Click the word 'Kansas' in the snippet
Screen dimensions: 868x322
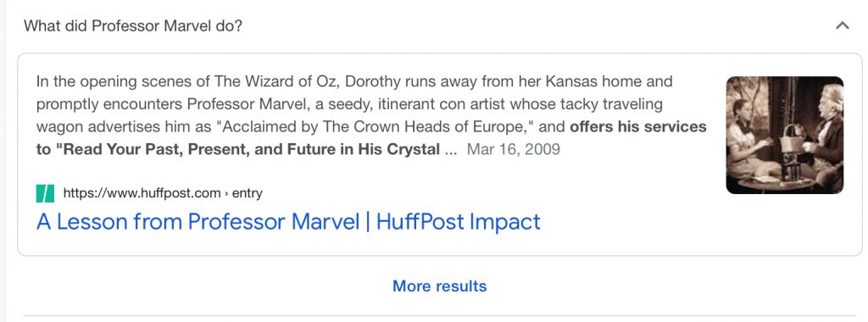[571, 81]
